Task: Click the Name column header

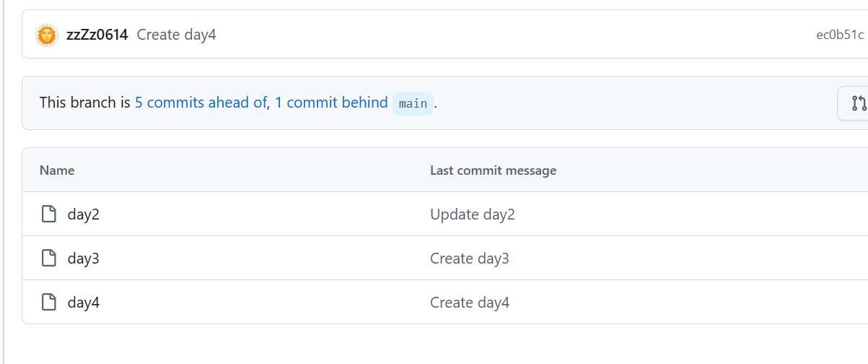Action: click(x=57, y=170)
